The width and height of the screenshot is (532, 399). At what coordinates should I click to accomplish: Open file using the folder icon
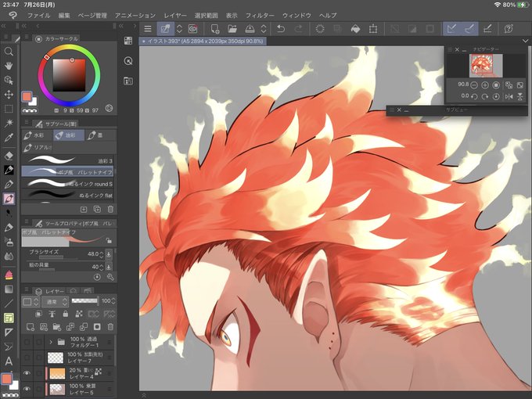(x=232, y=29)
